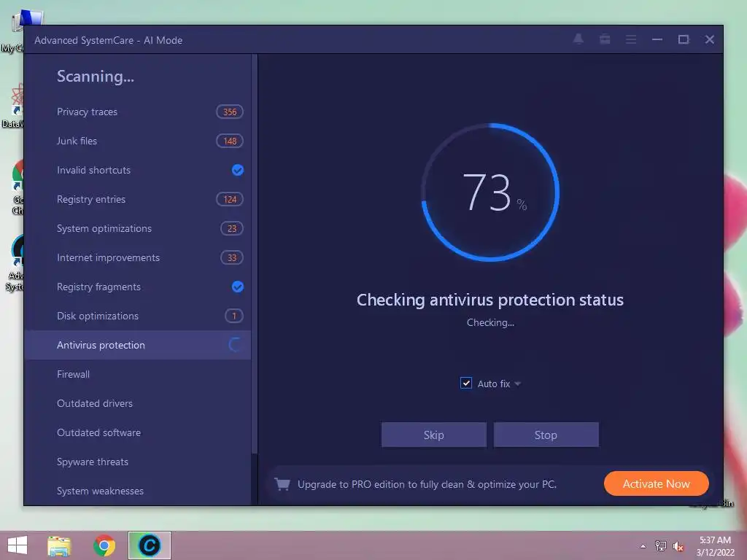747x560 pixels.
Task: Select Firewall scan item
Action: click(x=138, y=374)
